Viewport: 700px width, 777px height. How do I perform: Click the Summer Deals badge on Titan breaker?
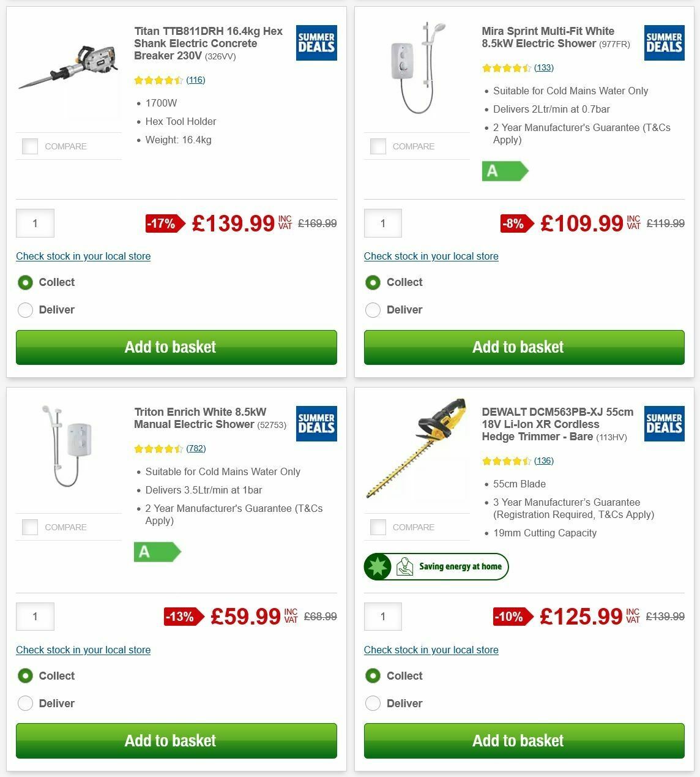(x=316, y=43)
